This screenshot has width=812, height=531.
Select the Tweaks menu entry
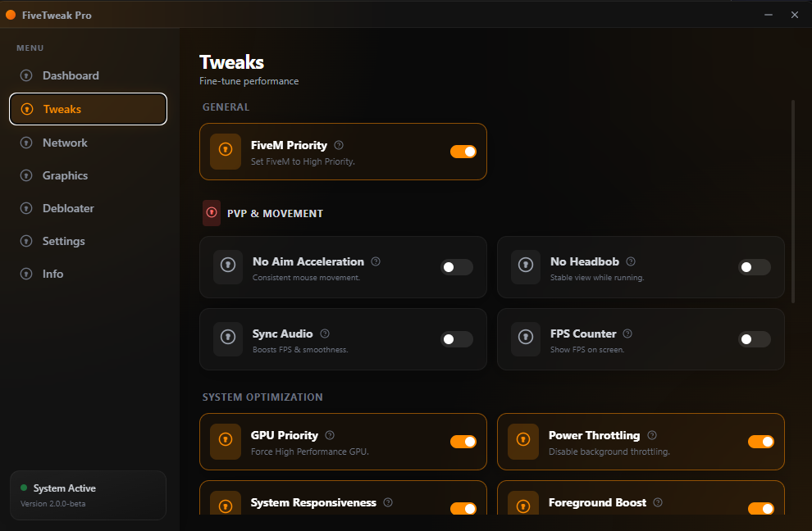click(88, 108)
